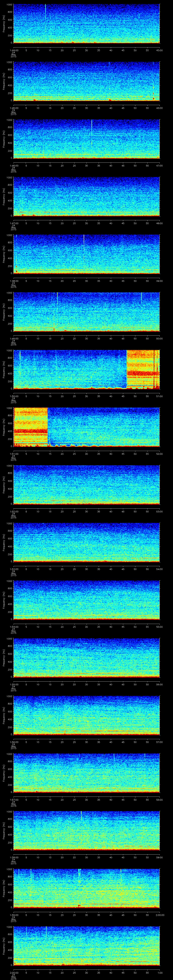Click the 47:00 end time label
This screenshot has width=173, height=980.
(159, 166)
